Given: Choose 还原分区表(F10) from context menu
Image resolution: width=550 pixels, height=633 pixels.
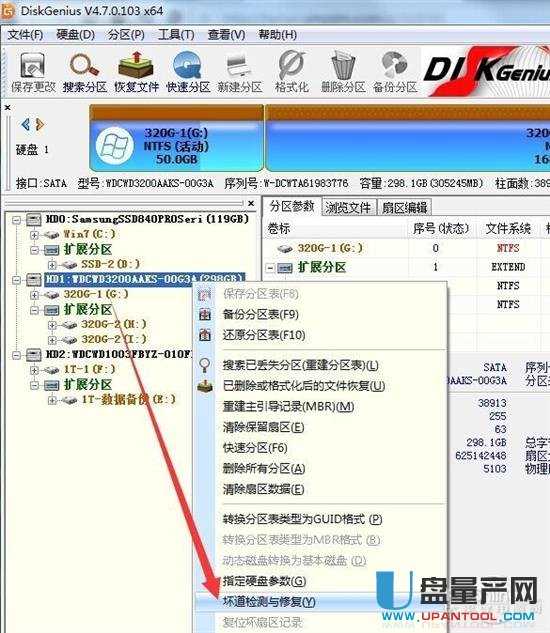Looking at the screenshot, I should (x=263, y=335).
